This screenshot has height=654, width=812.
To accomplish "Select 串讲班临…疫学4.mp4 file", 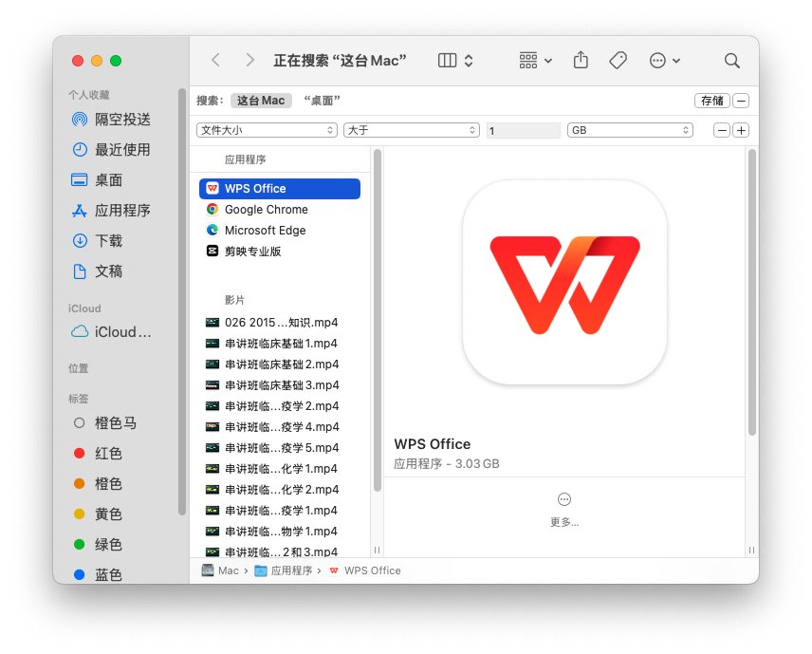I will pyautogui.click(x=280, y=427).
